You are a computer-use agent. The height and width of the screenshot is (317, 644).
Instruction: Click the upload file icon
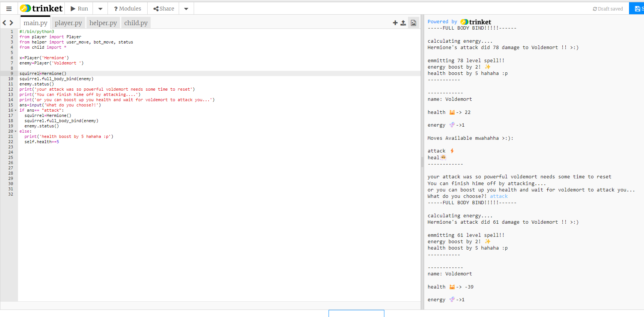click(x=403, y=23)
